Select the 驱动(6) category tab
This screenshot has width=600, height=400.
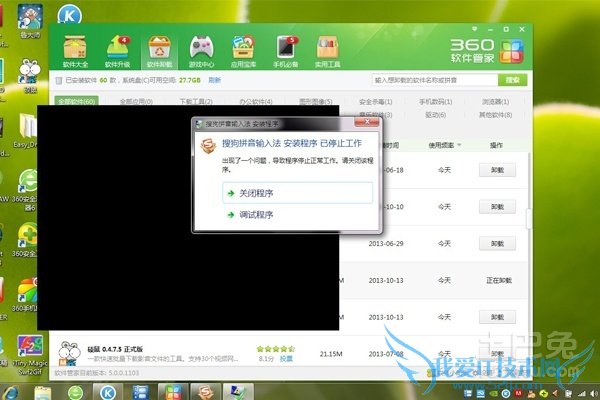pos(435,115)
